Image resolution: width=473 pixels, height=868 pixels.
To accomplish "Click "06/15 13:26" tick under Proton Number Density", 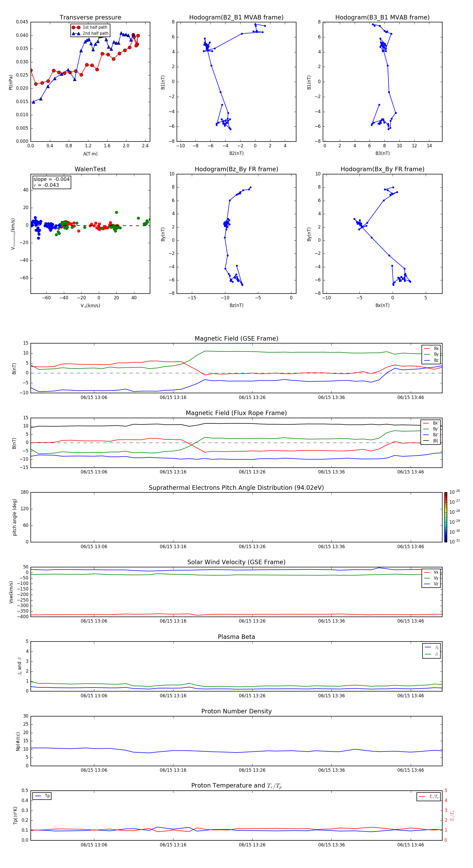I will (252, 770).
